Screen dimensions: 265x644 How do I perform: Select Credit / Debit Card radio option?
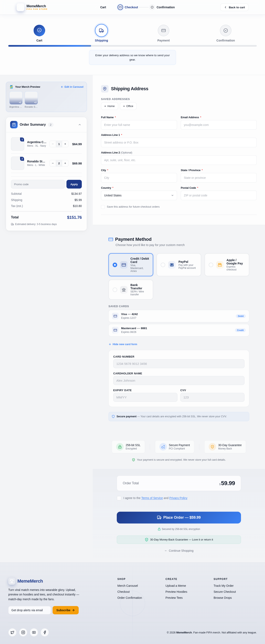click(x=115, y=265)
